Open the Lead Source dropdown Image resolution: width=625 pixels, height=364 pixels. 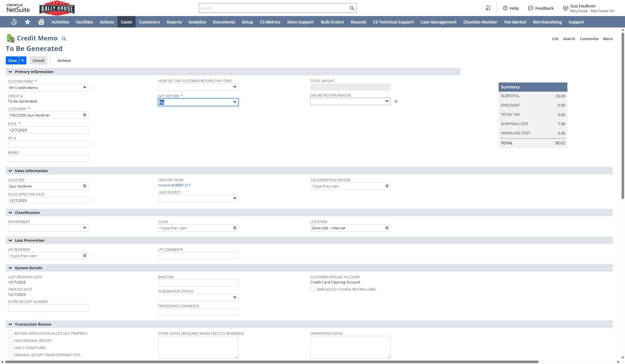click(235, 198)
